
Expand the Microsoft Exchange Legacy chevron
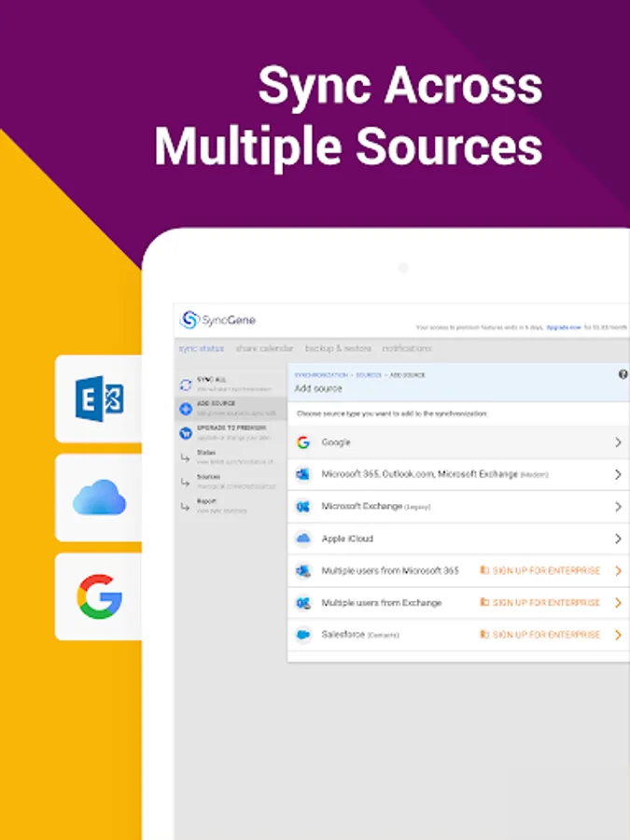[618, 506]
